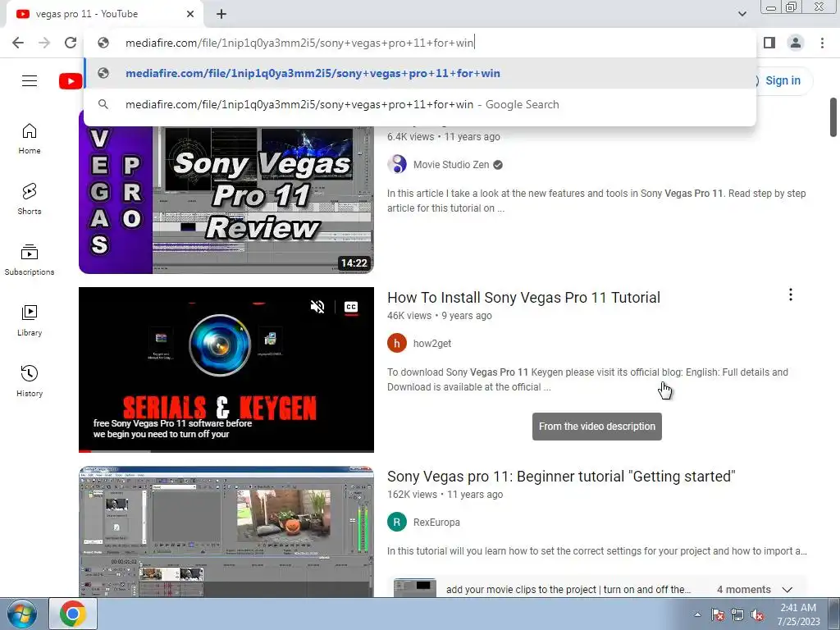Image resolution: width=840 pixels, height=630 pixels.
Task: Open the network tray icon
Action: [737, 614]
